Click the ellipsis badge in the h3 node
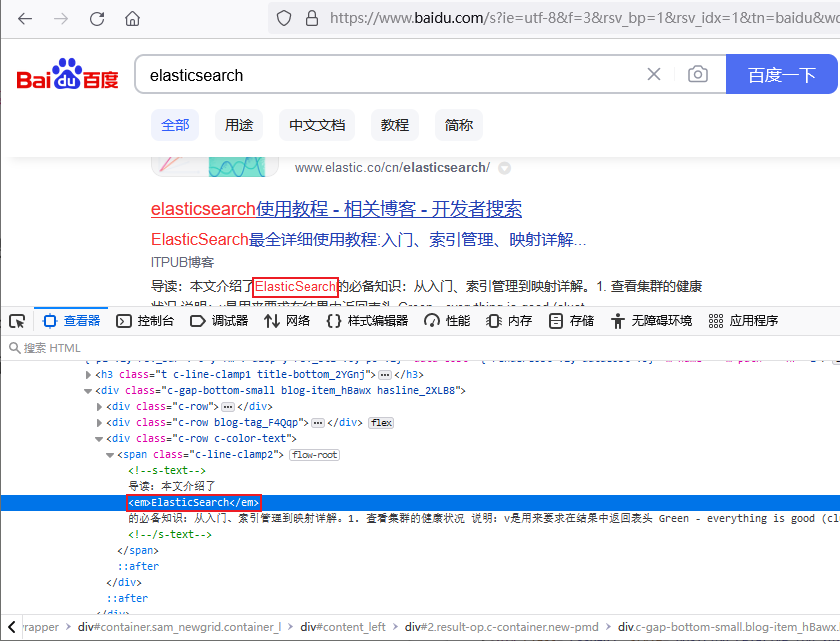 point(385,375)
